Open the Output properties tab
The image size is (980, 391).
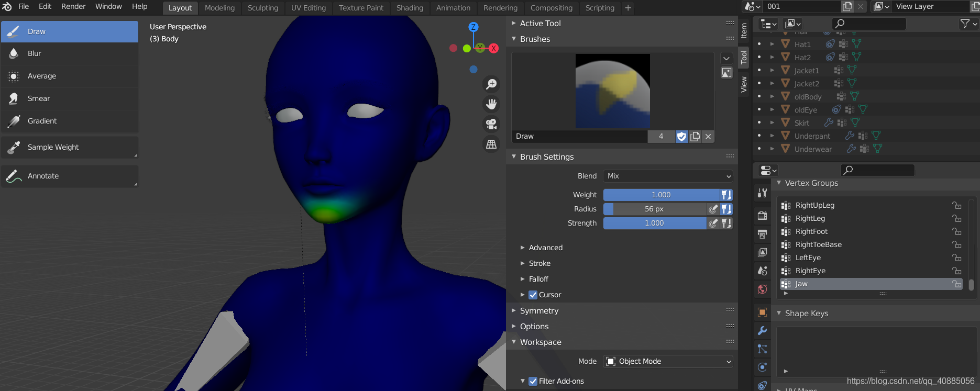tap(762, 234)
